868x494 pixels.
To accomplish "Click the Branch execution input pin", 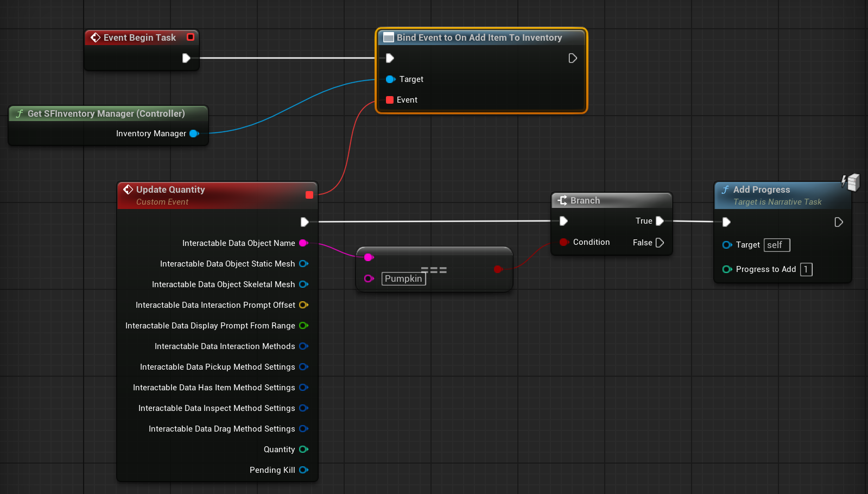I will pyautogui.click(x=563, y=221).
